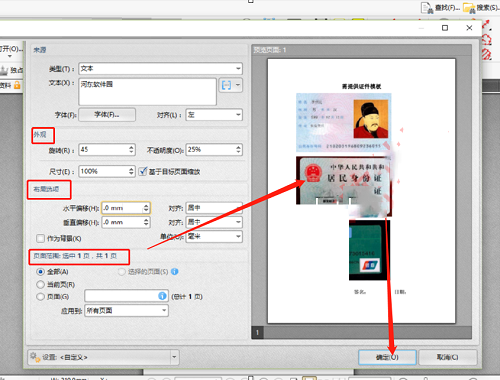Click the 搜索(S) folder search icon
The image size is (500, 380).
click(469, 8)
